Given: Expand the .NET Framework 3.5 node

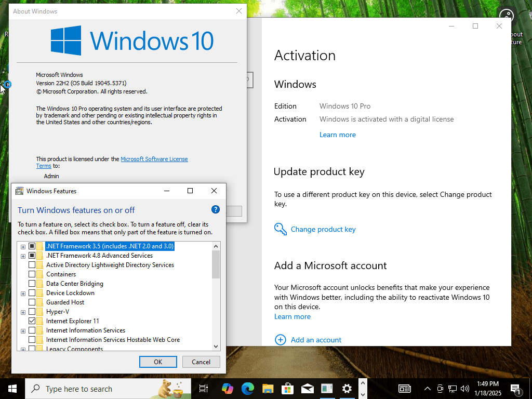Looking at the screenshot, I should 23,247.
